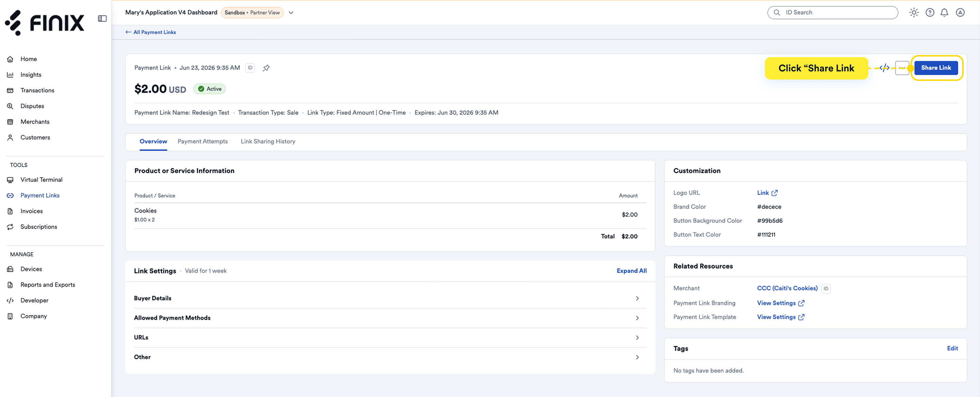980x397 pixels.
Task: Open Payment Link Template View Settings
Action: pos(781,317)
